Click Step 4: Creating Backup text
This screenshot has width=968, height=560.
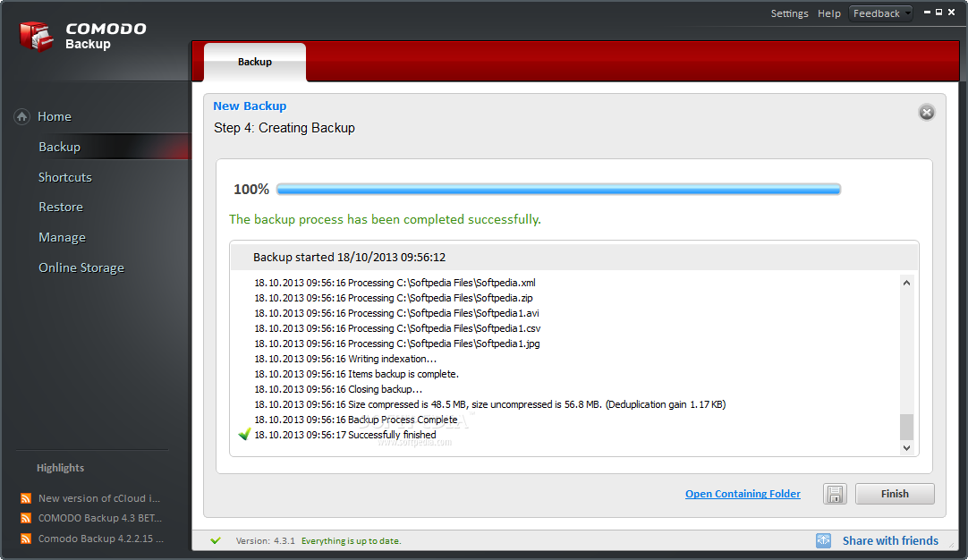[x=284, y=128]
